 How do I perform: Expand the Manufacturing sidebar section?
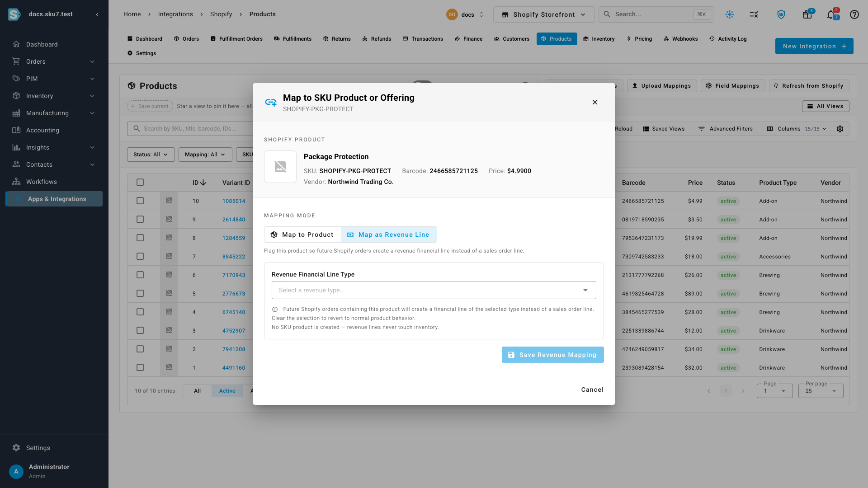click(54, 113)
